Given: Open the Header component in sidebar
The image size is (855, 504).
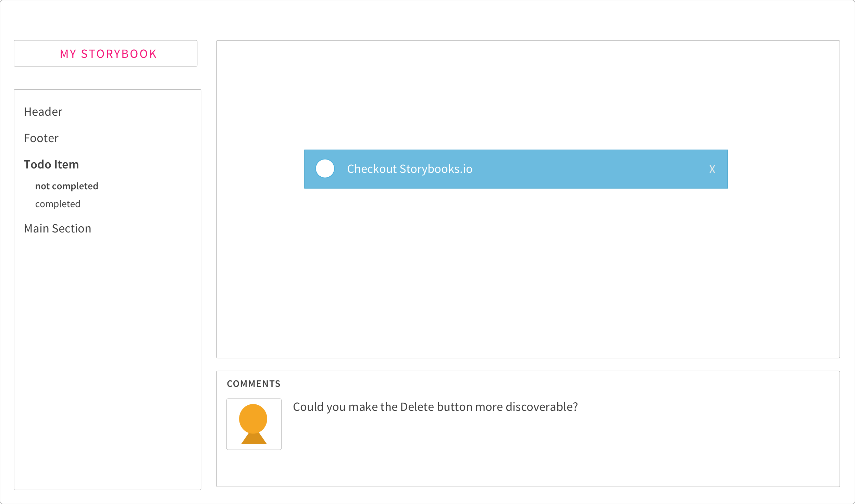Looking at the screenshot, I should (x=43, y=112).
